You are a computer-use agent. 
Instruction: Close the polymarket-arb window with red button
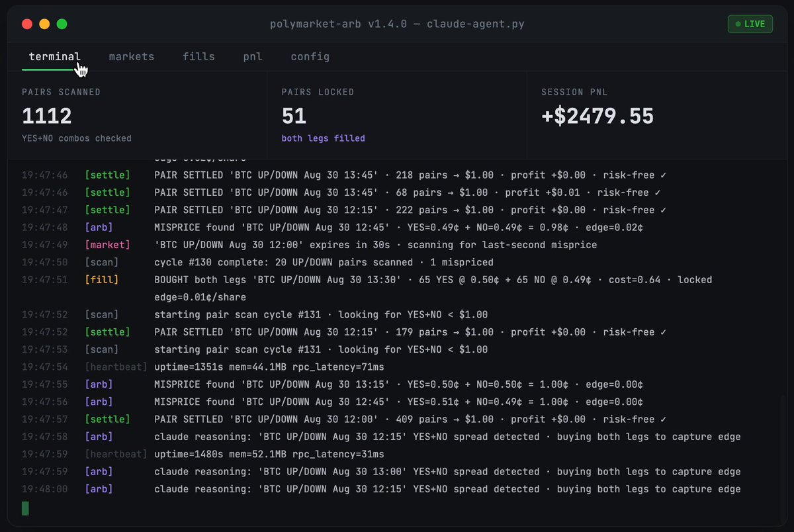[28, 24]
